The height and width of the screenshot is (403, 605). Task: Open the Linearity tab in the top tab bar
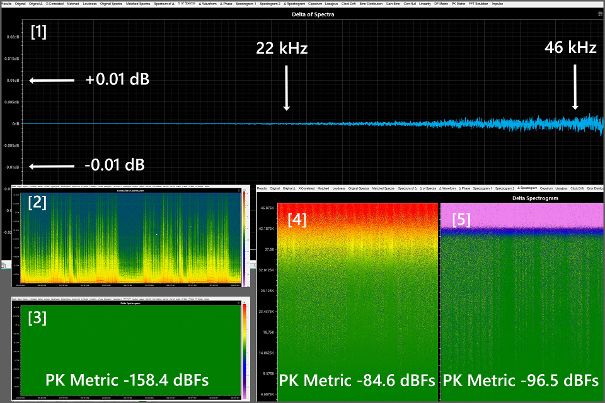(x=425, y=3)
